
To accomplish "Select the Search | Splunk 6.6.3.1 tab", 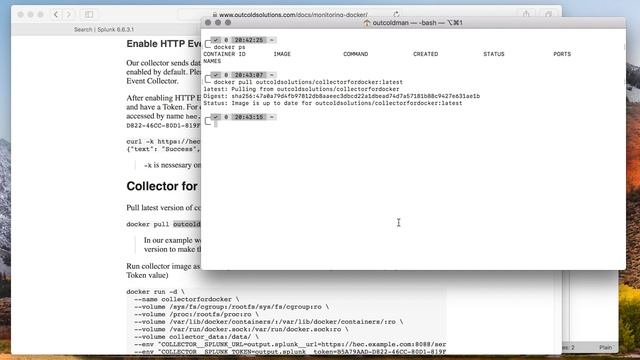I will 104,29.
